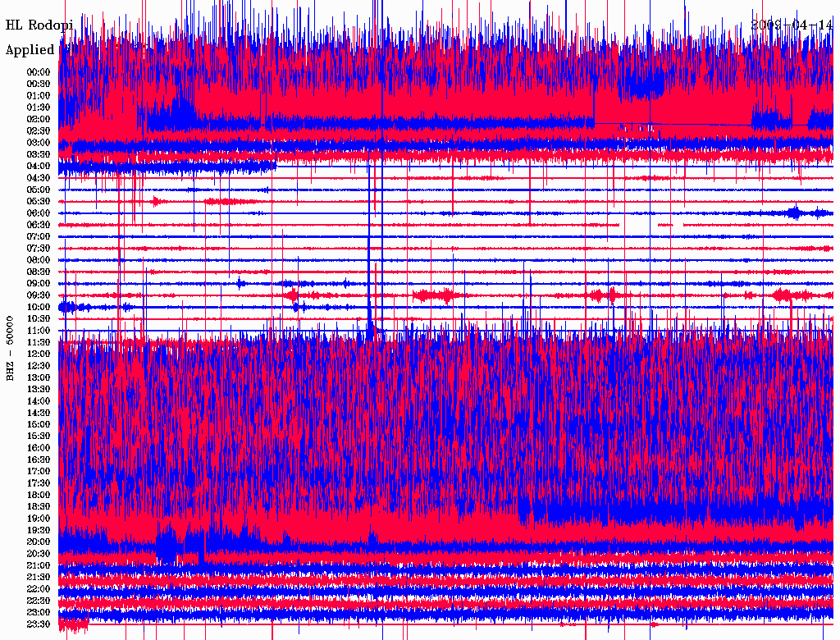Screen dimensions: 840x640
Task: Click the 23:30 time row label
Action: tap(39, 624)
